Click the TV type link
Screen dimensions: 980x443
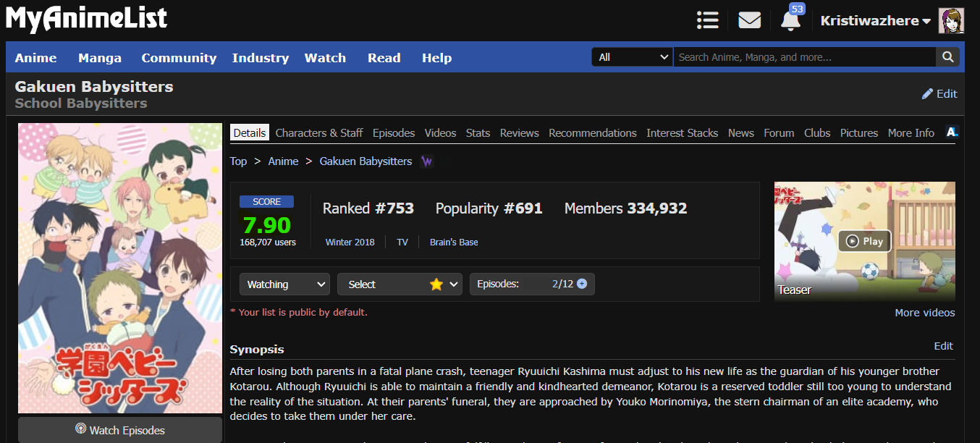tap(402, 242)
